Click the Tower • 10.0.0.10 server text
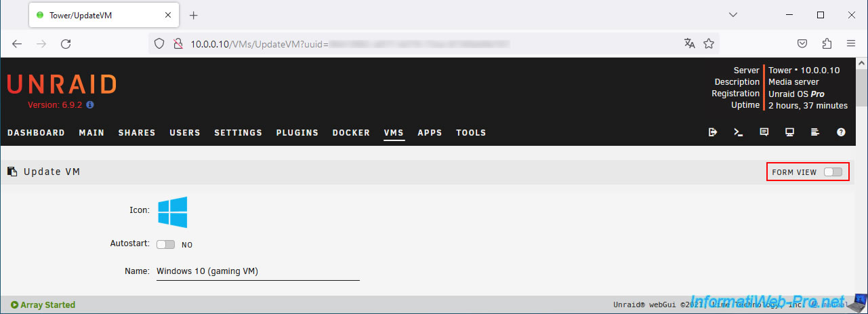868x314 pixels. coord(804,71)
